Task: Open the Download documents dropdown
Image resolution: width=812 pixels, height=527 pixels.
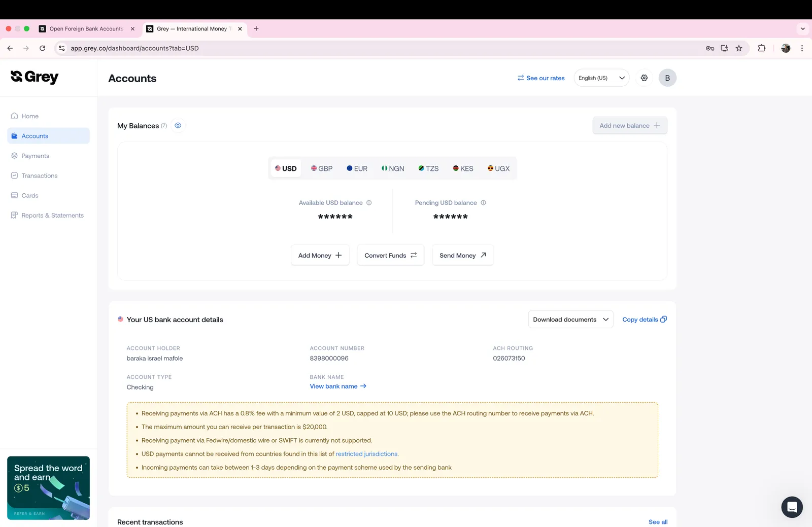Action: [x=571, y=320]
